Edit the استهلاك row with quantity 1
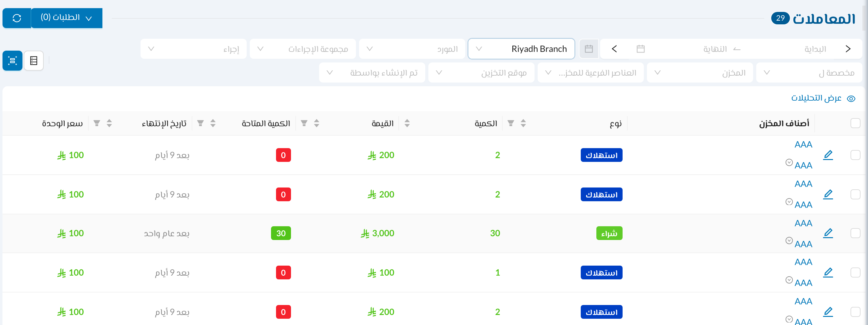This screenshot has width=868, height=325. click(x=828, y=272)
